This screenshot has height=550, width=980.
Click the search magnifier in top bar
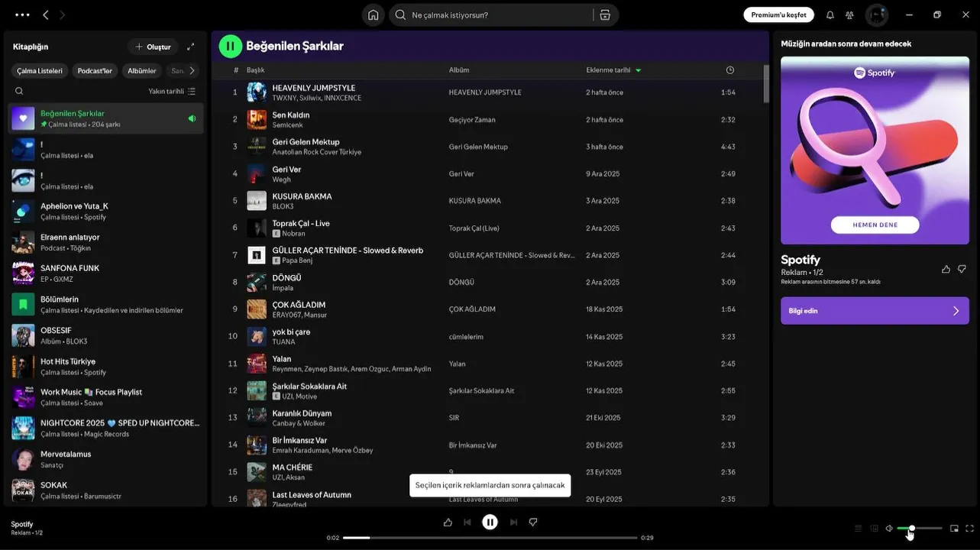click(400, 15)
